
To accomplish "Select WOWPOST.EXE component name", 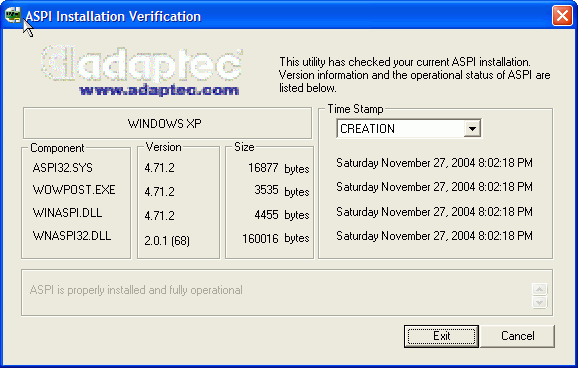I will (x=74, y=190).
